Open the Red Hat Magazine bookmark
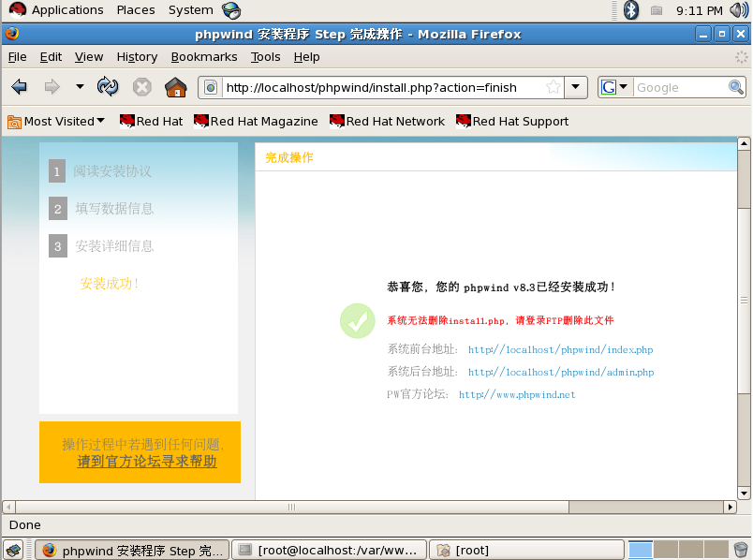The height and width of the screenshot is (560, 753). coord(256,122)
